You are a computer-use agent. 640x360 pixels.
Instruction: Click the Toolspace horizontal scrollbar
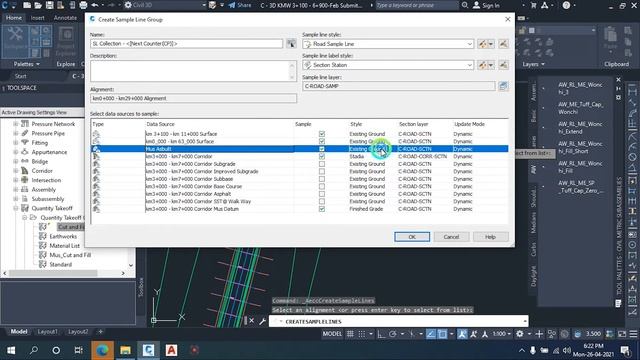53,273
